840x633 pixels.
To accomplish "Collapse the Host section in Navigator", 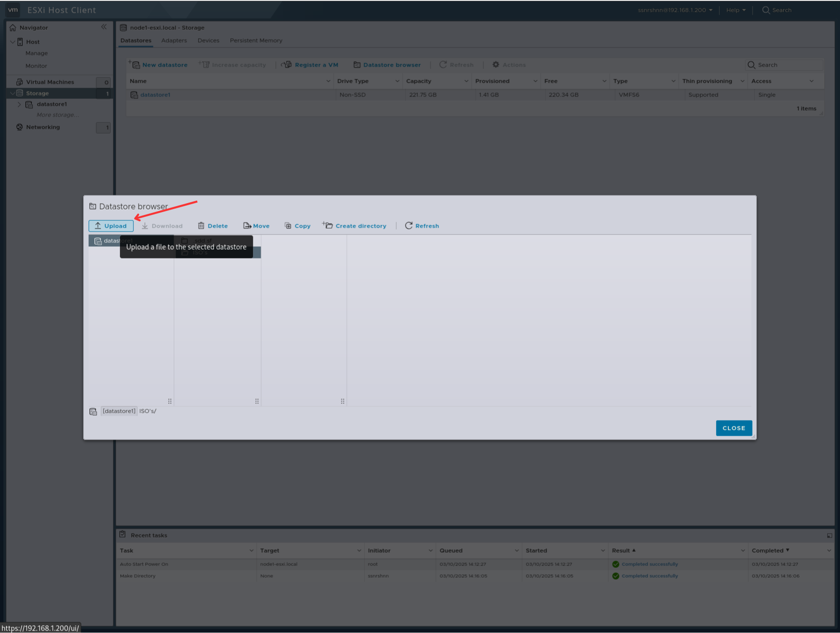I will (12, 42).
